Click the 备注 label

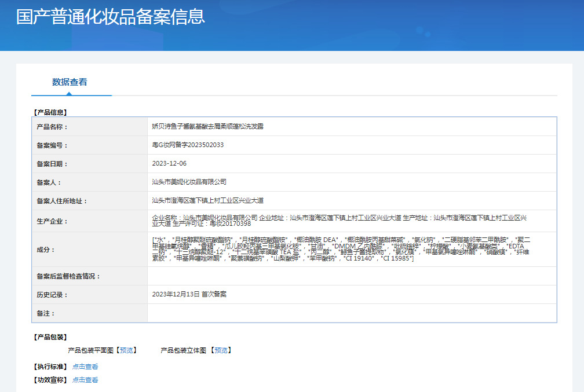(45, 314)
